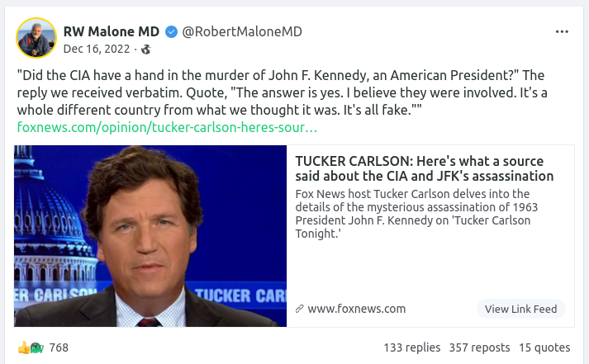
Task: View the 133 replies
Action: pos(412,347)
